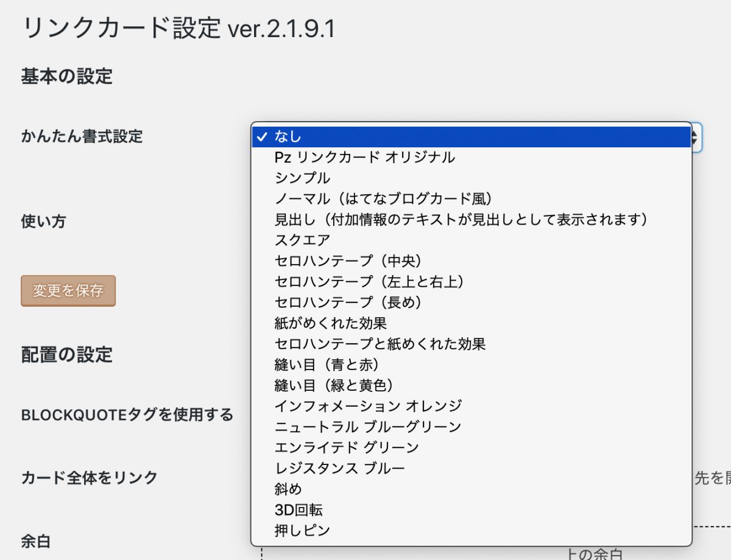Select the なし option in dropdown
This screenshot has width=731, height=560.
471,137
